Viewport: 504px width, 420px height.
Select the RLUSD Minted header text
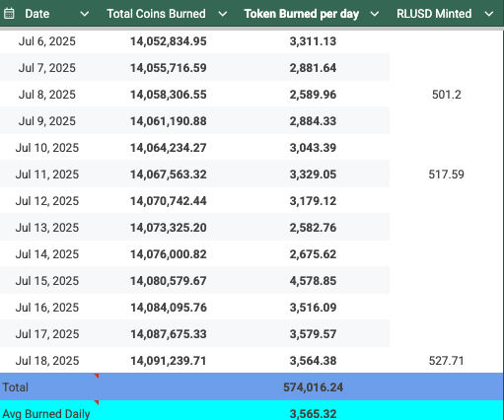tap(434, 14)
